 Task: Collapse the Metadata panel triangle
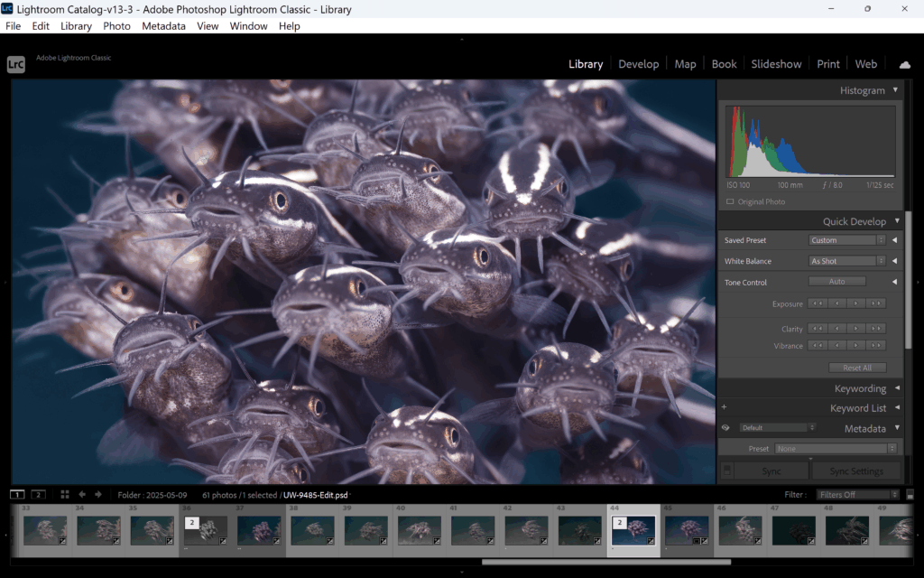(897, 427)
